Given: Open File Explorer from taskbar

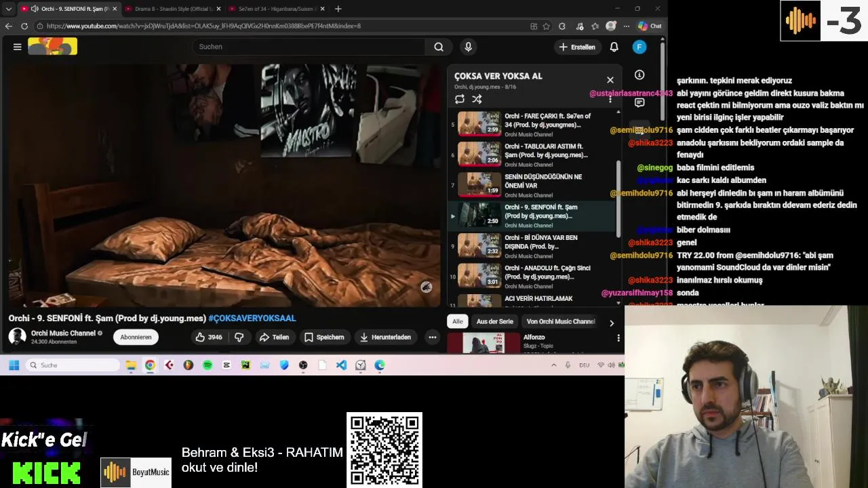Looking at the screenshot, I should pyautogui.click(x=131, y=365).
